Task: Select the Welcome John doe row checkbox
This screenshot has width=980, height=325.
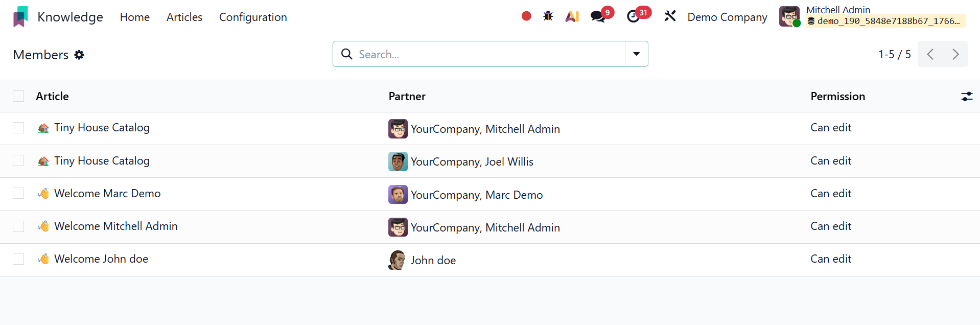Action: [x=18, y=259]
